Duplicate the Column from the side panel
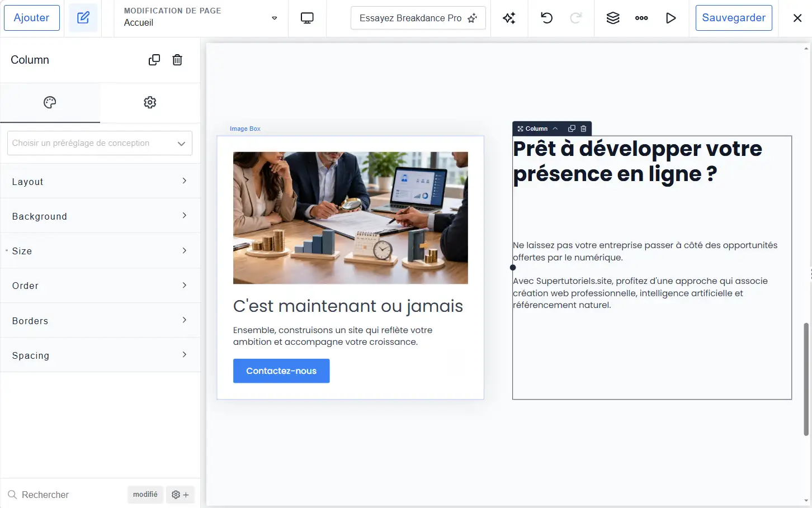Screen dimensions: 812x508 [x=154, y=60]
